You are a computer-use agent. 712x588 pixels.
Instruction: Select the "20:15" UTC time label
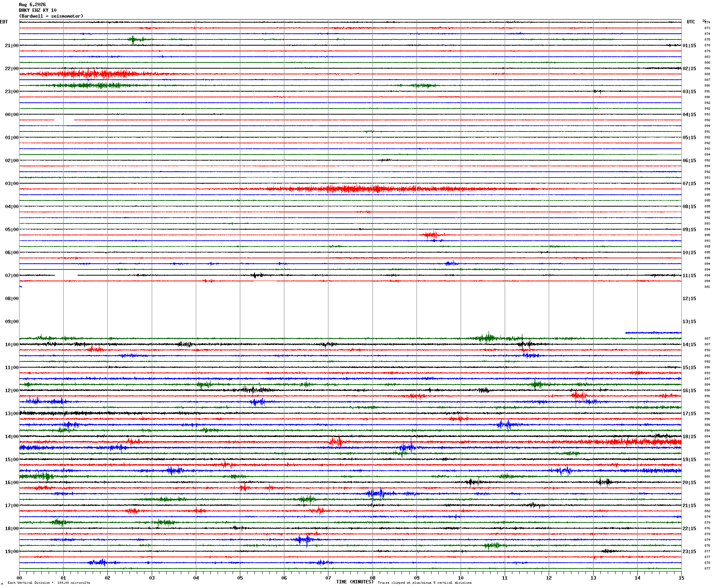click(x=689, y=483)
